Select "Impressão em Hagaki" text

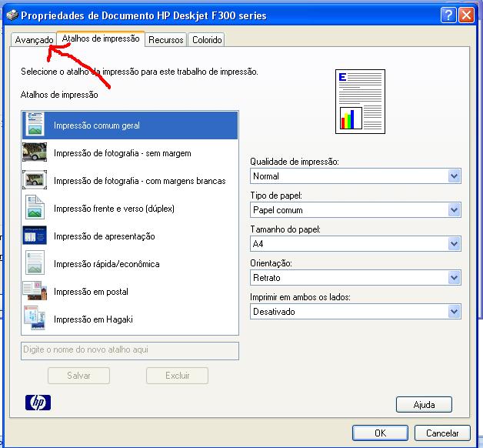point(93,319)
